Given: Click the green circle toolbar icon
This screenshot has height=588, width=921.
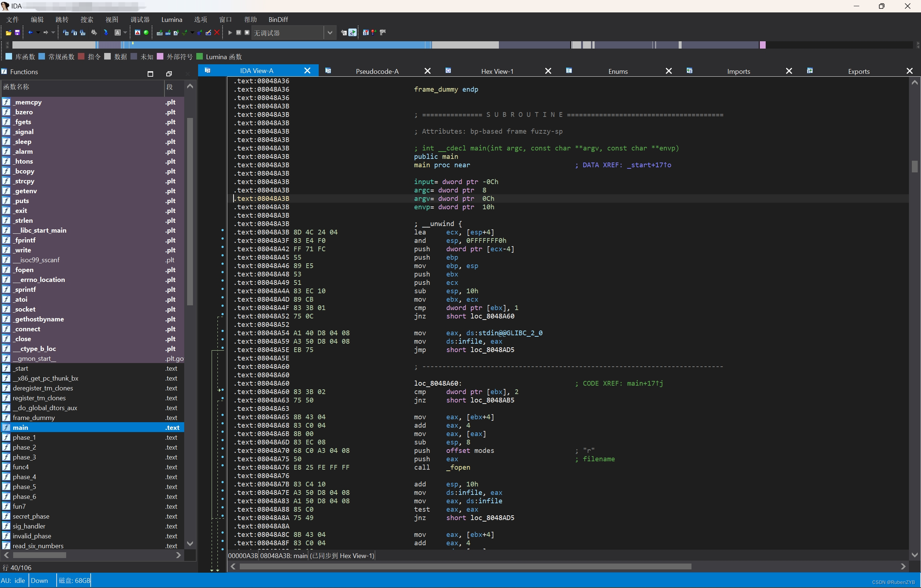Looking at the screenshot, I should click(x=146, y=33).
